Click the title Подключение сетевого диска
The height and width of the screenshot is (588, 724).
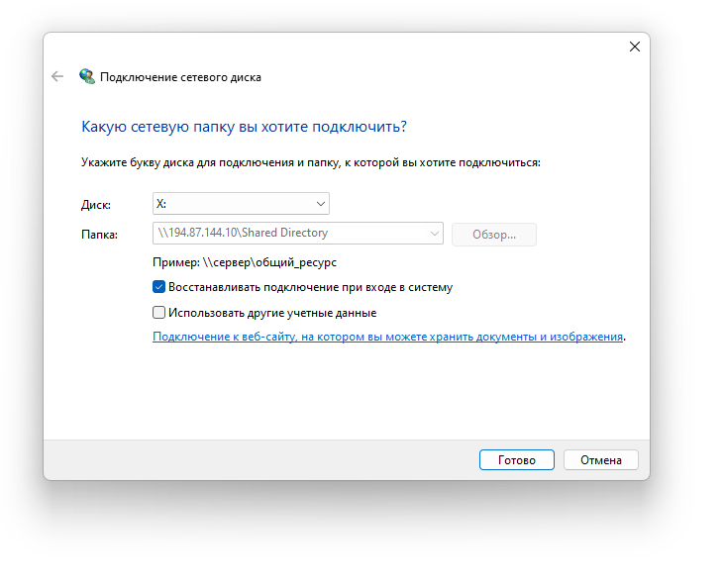pos(180,77)
